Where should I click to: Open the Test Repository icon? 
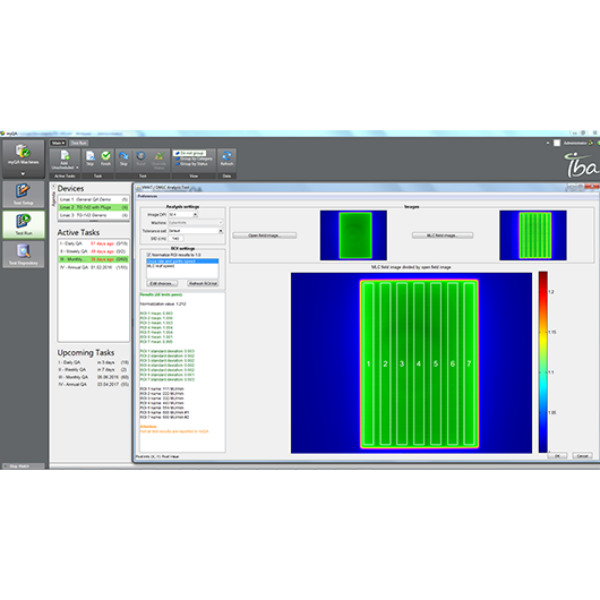pos(23,257)
